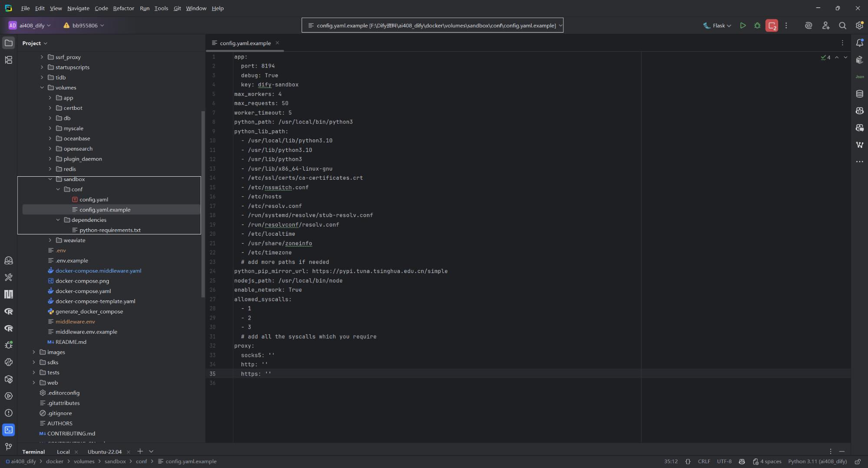Click the Debug bug icon
This screenshot has width=868, height=468.
[757, 26]
